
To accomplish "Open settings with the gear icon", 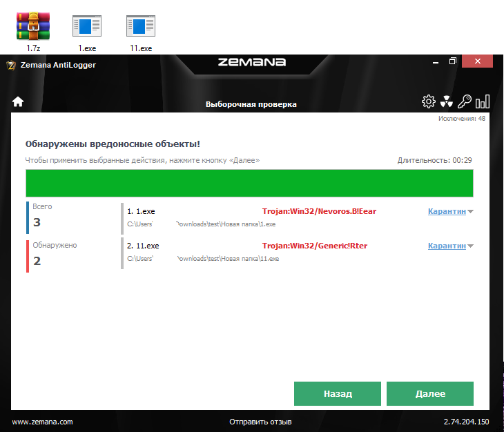I will click(429, 101).
